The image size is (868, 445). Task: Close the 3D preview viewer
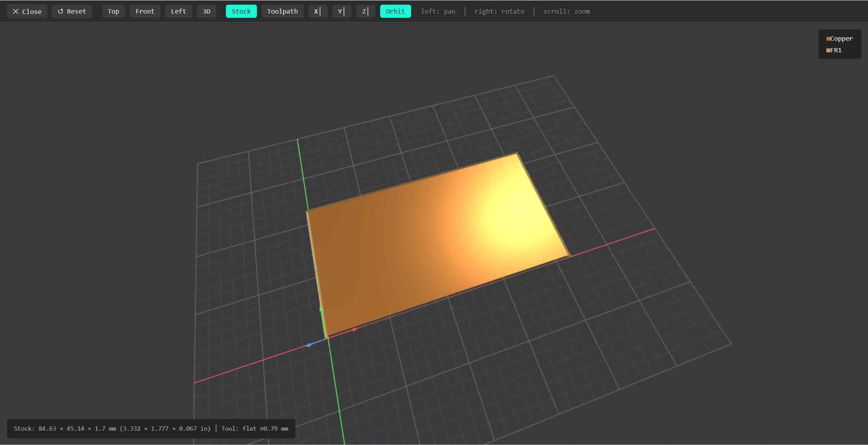pos(27,11)
